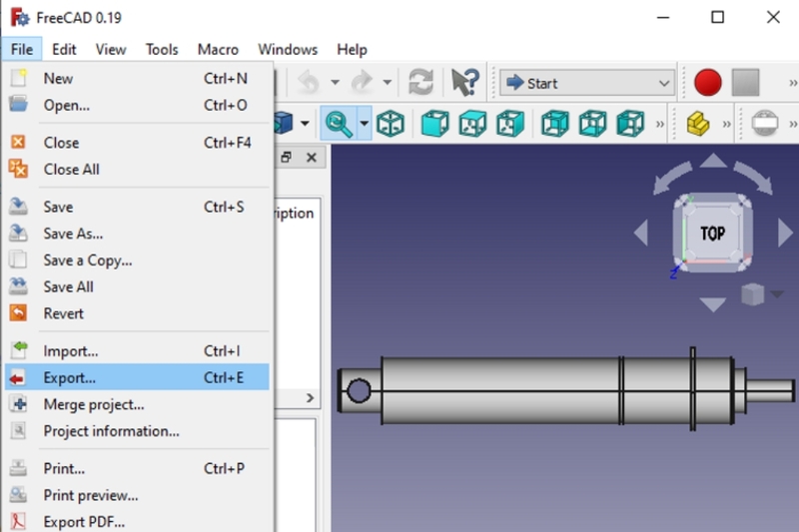Viewport: 799px width, 532px height.
Task: Select Save a Copy... entry
Action: 137,261
